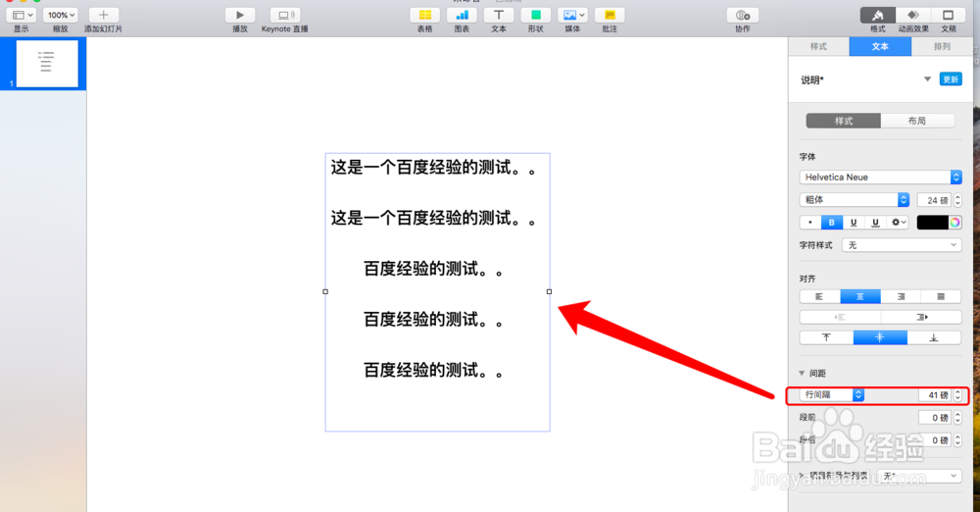The height and width of the screenshot is (512, 980).
Task: Switch to the 样式 inspector tab
Action: click(x=818, y=46)
